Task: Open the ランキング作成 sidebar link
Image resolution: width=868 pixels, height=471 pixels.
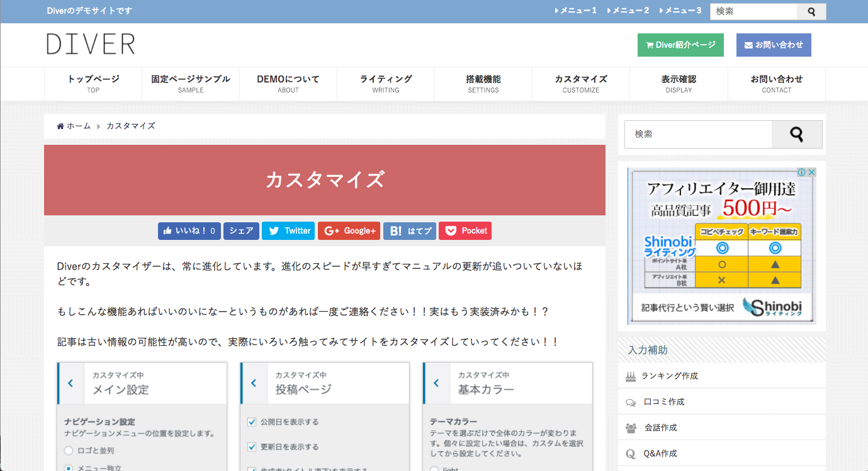Action: 670,376
